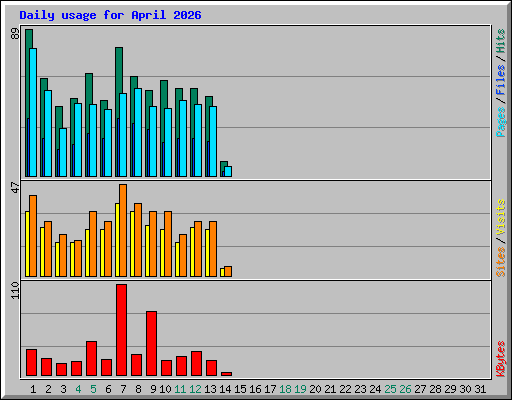Click the red KBytes bar for day 9
This screenshot has width=512, height=400.
(x=151, y=344)
